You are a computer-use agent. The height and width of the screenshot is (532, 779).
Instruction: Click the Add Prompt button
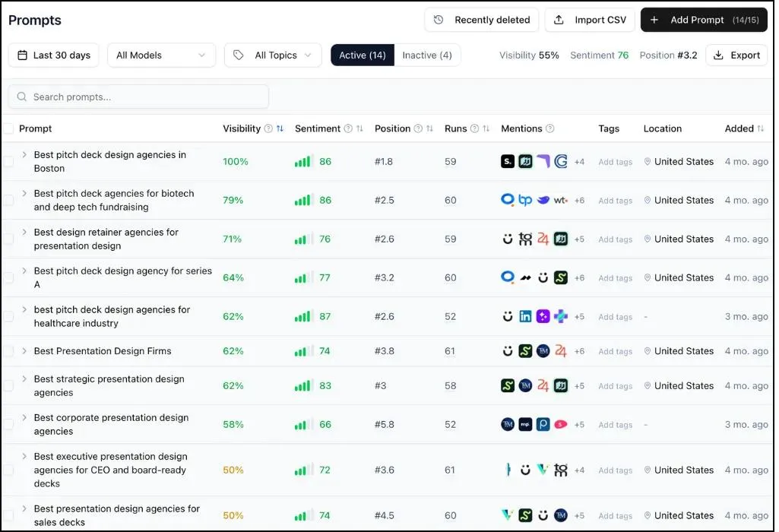pyautogui.click(x=704, y=20)
